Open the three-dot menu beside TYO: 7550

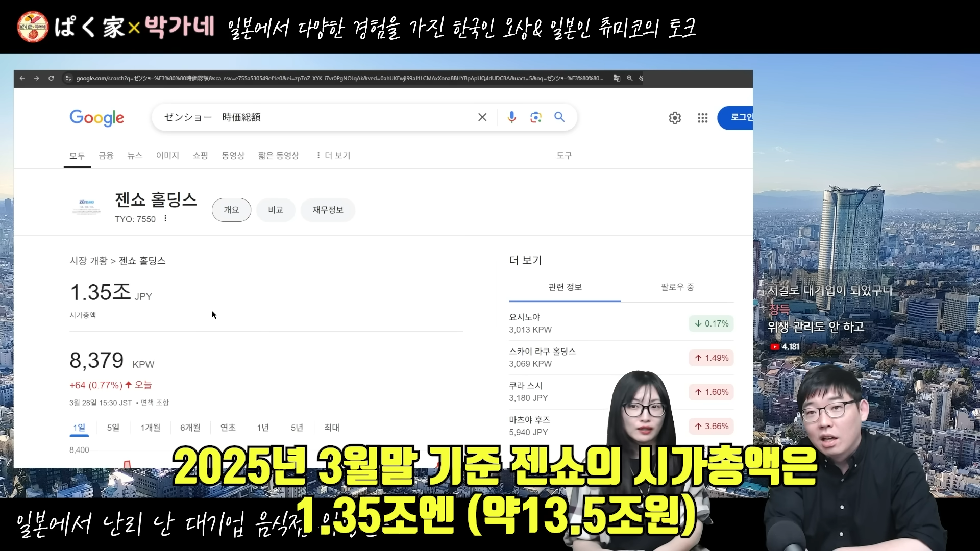click(165, 218)
